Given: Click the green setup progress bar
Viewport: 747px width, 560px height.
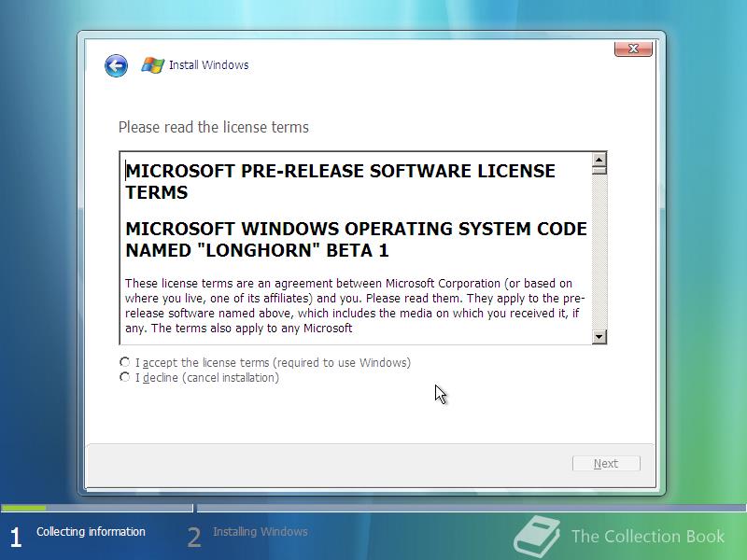Looking at the screenshot, I should pyautogui.click(x=23, y=508).
